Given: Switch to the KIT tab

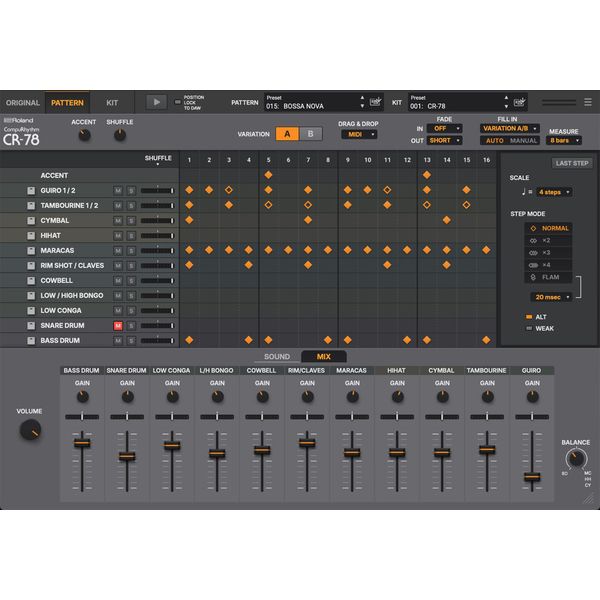Looking at the screenshot, I should coord(112,103).
